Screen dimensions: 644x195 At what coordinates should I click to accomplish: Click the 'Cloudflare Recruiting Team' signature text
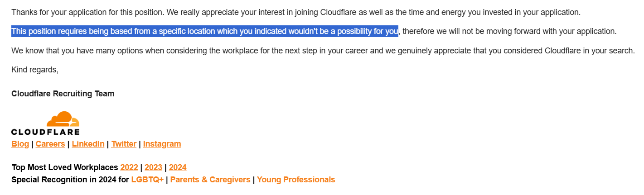point(63,94)
